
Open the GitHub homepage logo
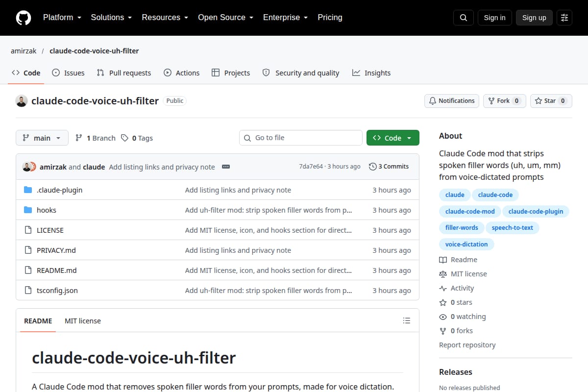(24, 18)
